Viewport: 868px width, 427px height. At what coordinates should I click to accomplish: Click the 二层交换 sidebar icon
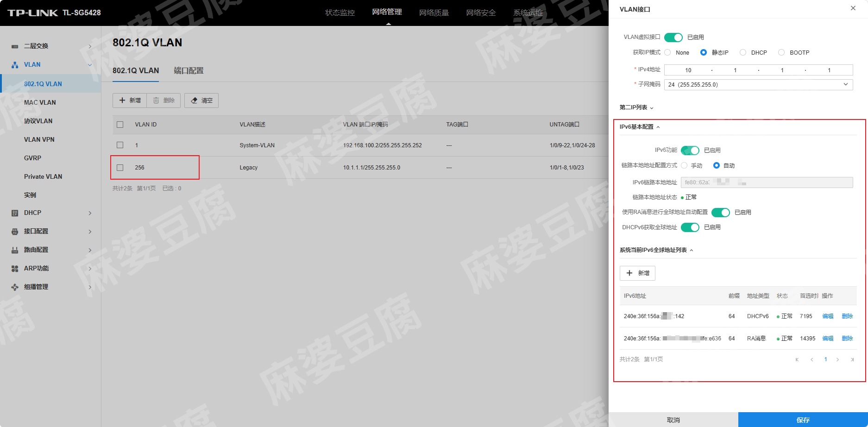tap(15, 46)
